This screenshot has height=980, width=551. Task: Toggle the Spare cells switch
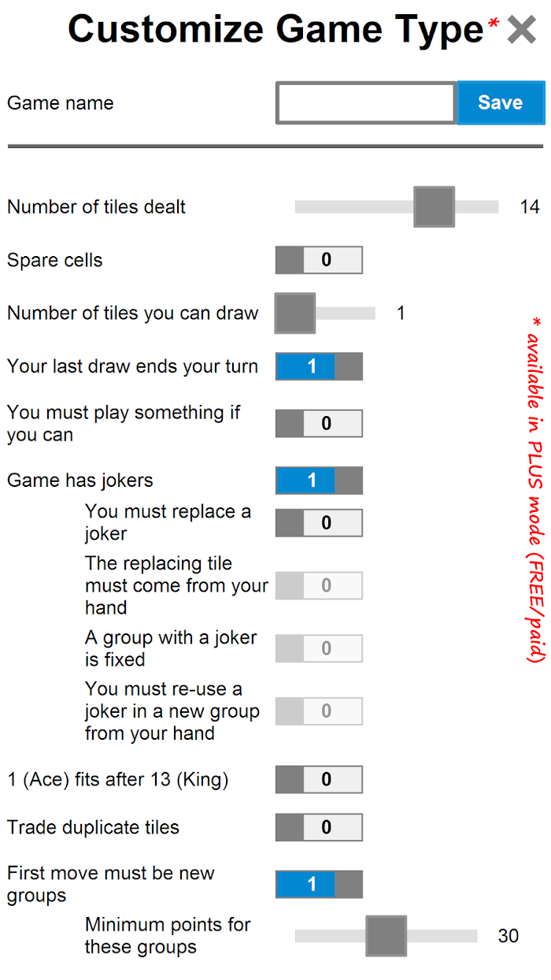click(x=319, y=260)
